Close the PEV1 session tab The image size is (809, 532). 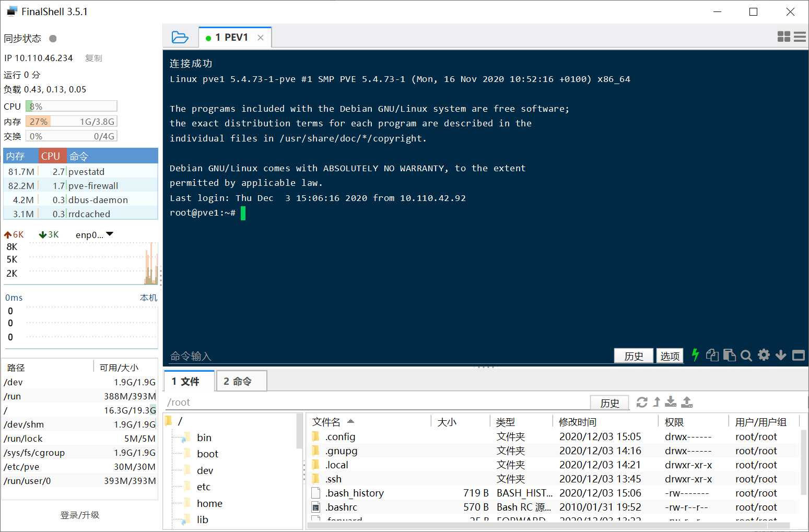(x=261, y=38)
